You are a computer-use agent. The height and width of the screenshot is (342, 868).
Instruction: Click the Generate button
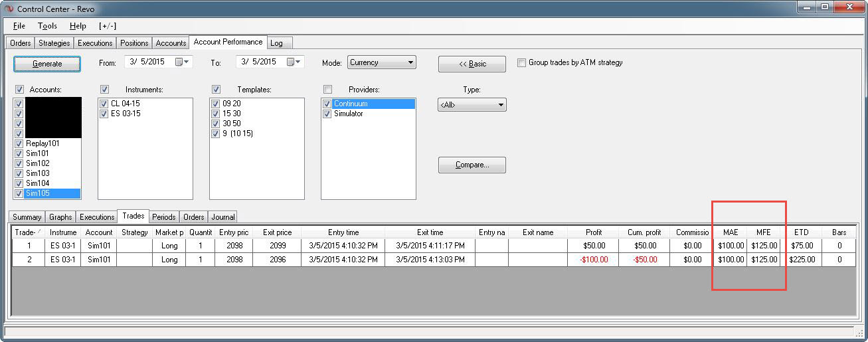(47, 64)
